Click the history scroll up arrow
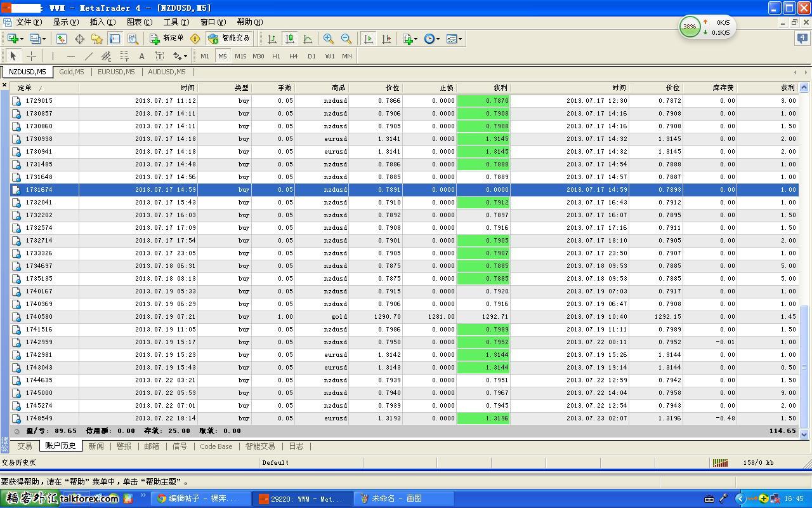 [804, 88]
